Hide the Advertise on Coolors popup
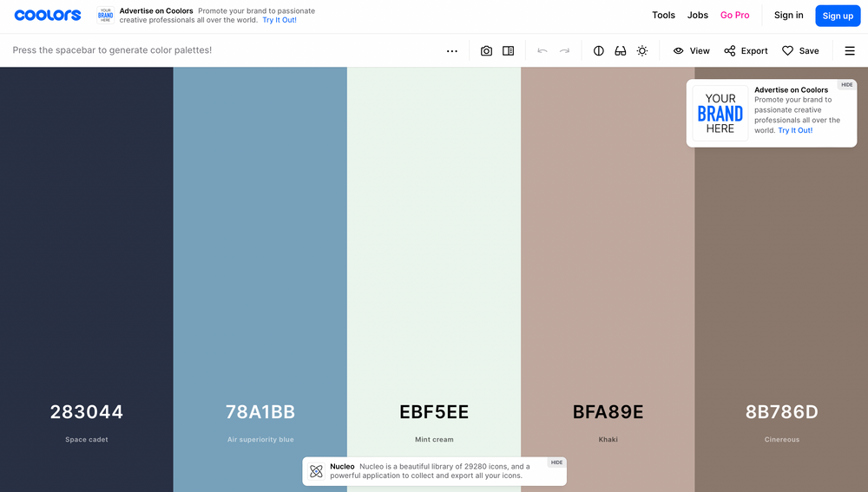Screen dimensions: 868x492 coord(846,85)
